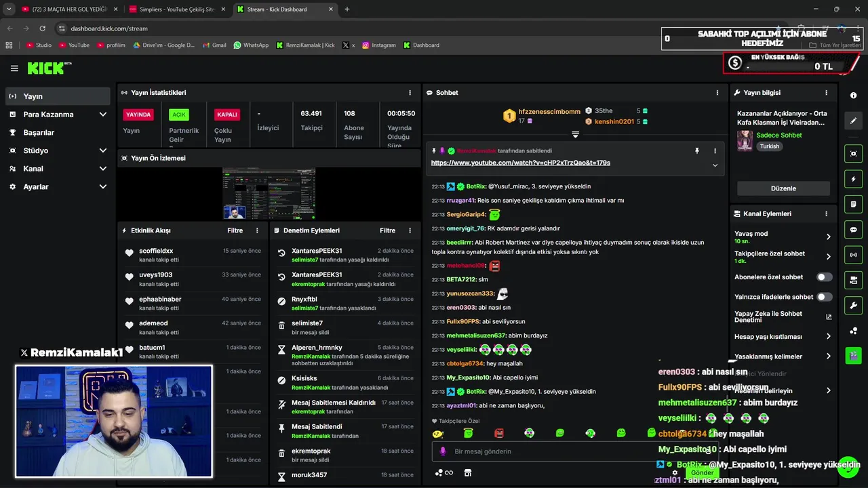Open the chat settings gear icon
Screen dimensions: 868x488
[x=675, y=472]
